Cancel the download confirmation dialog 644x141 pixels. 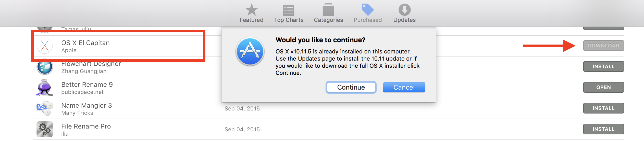[x=404, y=87]
